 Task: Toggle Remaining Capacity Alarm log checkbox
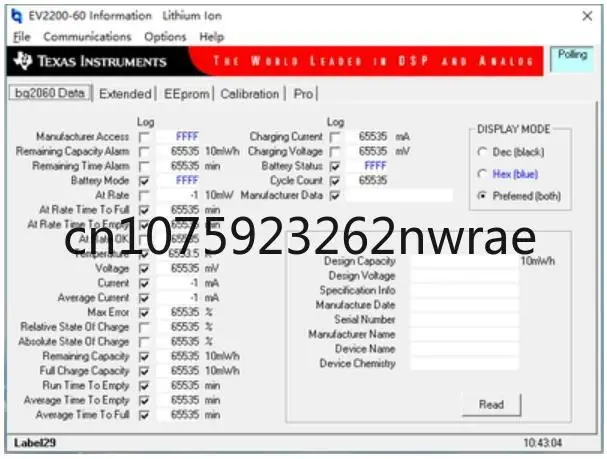coord(144,152)
